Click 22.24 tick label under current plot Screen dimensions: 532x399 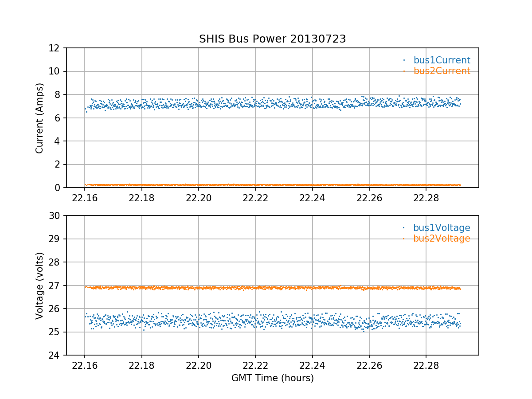312,198
